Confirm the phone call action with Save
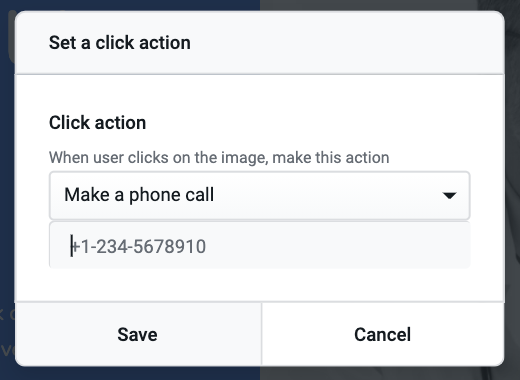The image size is (520, 380). click(138, 334)
